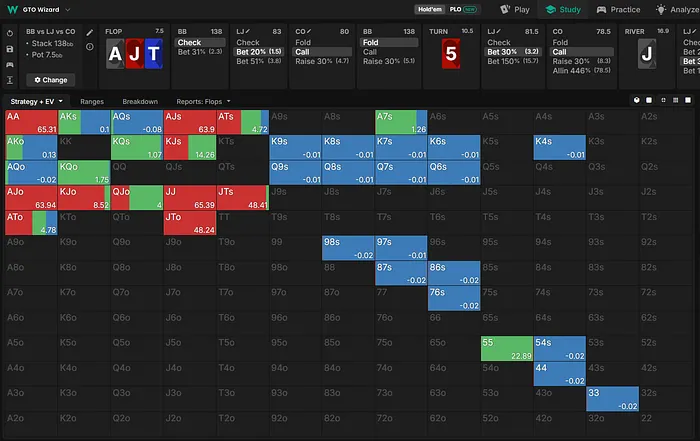Click the Analyze lightbulb icon

pyautogui.click(x=661, y=9)
